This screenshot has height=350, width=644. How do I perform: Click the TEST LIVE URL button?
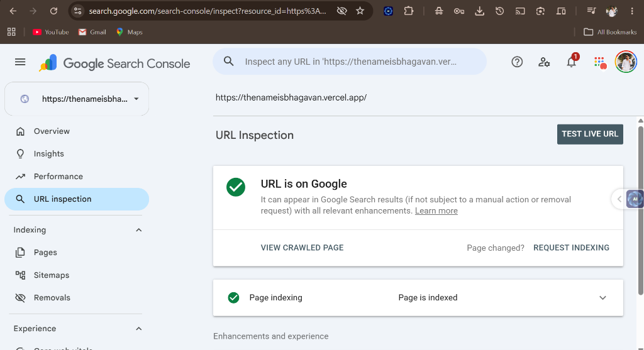tap(590, 134)
